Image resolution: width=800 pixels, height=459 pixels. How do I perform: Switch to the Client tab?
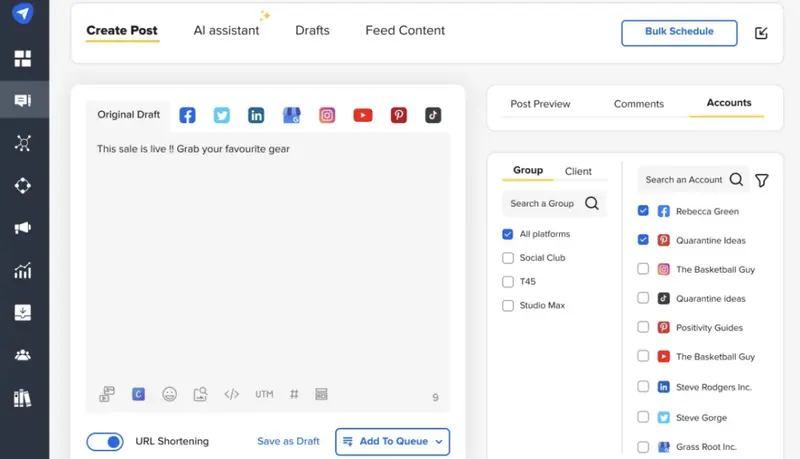click(x=578, y=171)
